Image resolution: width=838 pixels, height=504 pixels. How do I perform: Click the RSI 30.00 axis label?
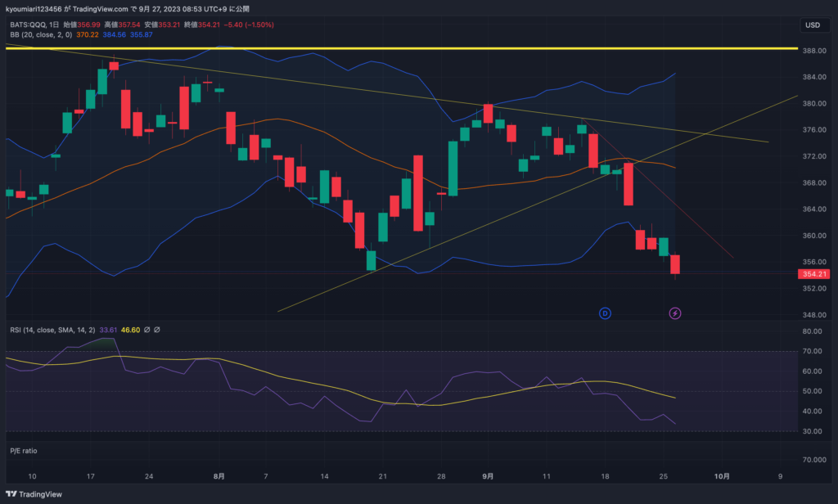[x=813, y=431]
